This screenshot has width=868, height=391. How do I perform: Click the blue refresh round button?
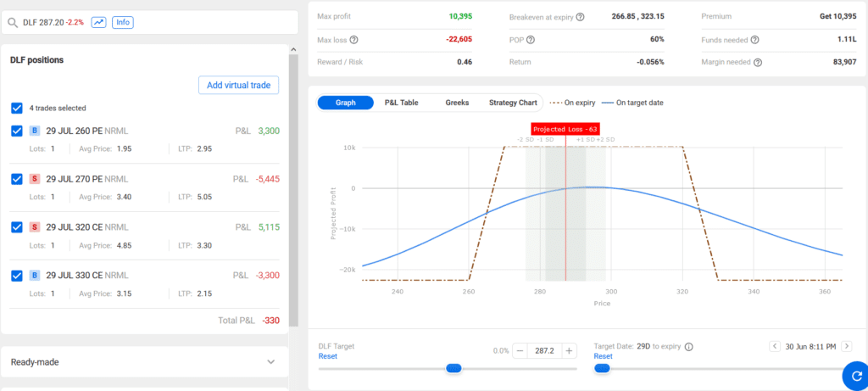pyautogui.click(x=857, y=377)
